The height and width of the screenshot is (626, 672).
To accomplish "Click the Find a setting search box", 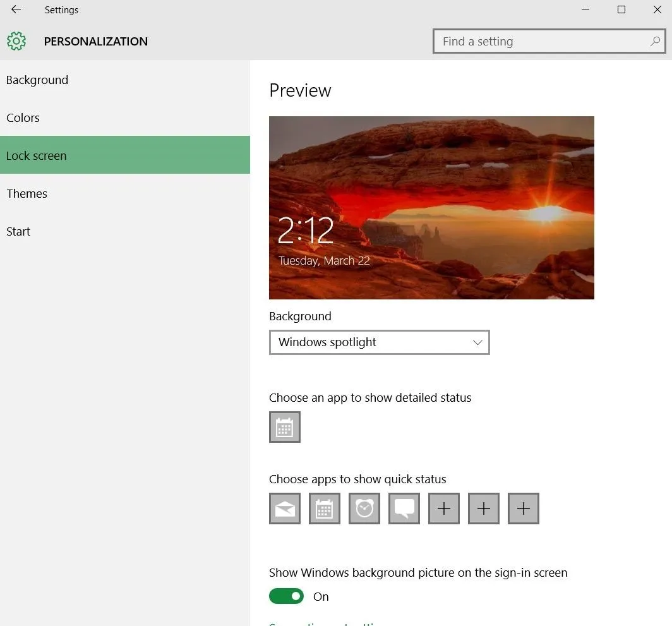I will pyautogui.click(x=549, y=41).
